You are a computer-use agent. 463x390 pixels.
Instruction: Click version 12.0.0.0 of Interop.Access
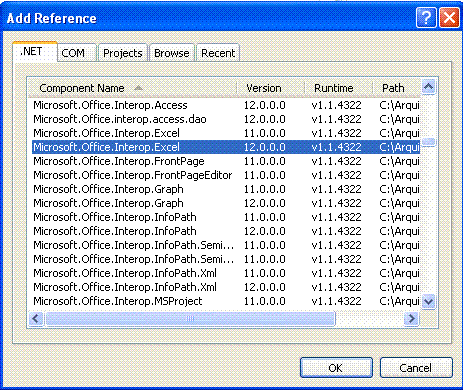pos(264,105)
